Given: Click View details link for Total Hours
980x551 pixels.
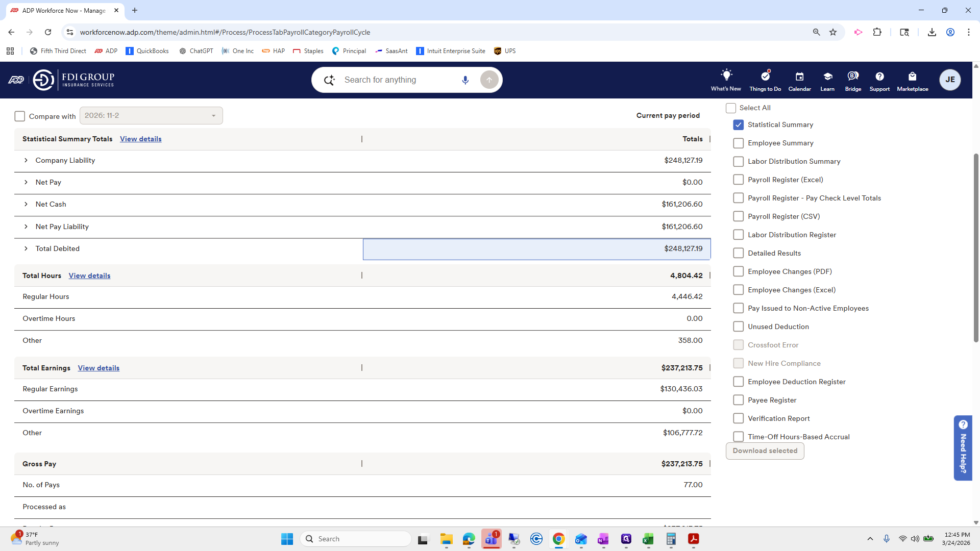Looking at the screenshot, I should [x=89, y=276].
